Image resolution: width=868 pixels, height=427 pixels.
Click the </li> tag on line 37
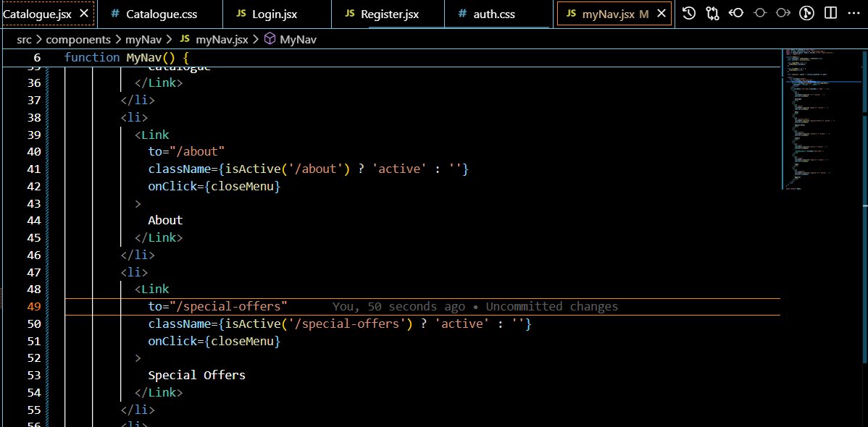click(138, 100)
